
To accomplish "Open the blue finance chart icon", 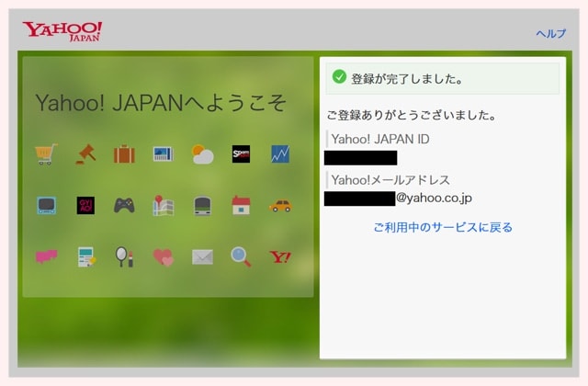I will click(280, 153).
